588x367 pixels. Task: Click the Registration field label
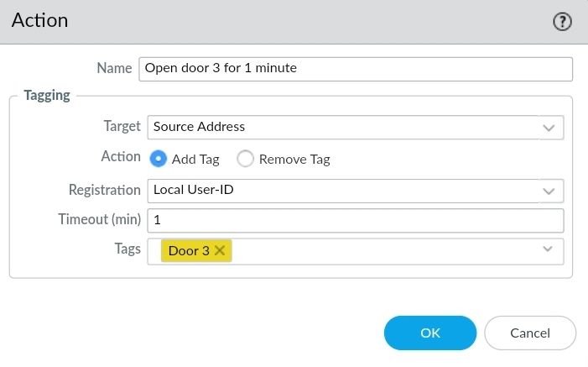coord(104,190)
